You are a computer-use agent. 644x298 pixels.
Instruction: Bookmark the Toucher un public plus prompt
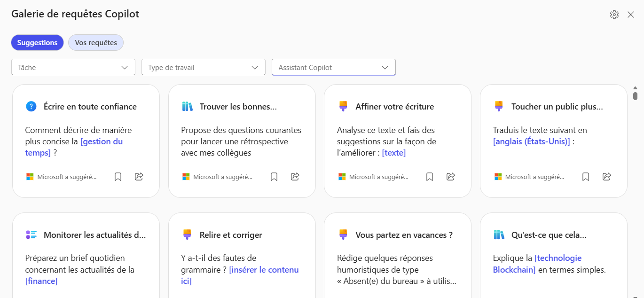tap(586, 177)
